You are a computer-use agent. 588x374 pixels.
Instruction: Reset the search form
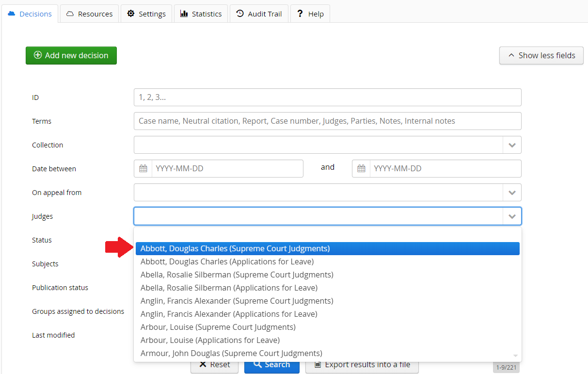tap(214, 365)
